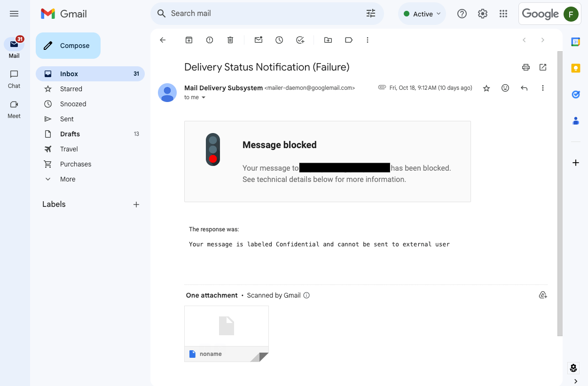Open Google Tasks side panel
The image size is (588, 386).
[x=576, y=95]
